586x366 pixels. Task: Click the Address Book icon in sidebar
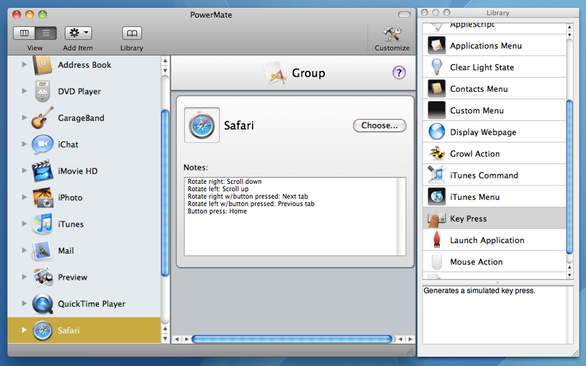pyautogui.click(x=42, y=65)
